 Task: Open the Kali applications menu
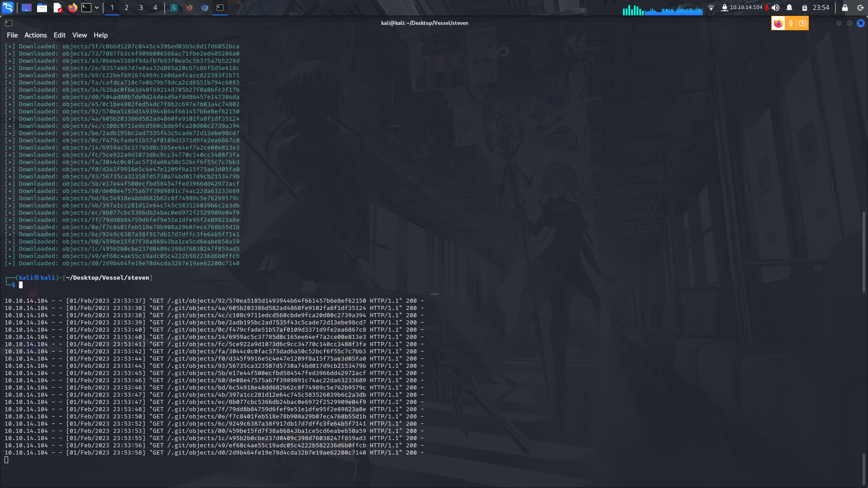8,8
